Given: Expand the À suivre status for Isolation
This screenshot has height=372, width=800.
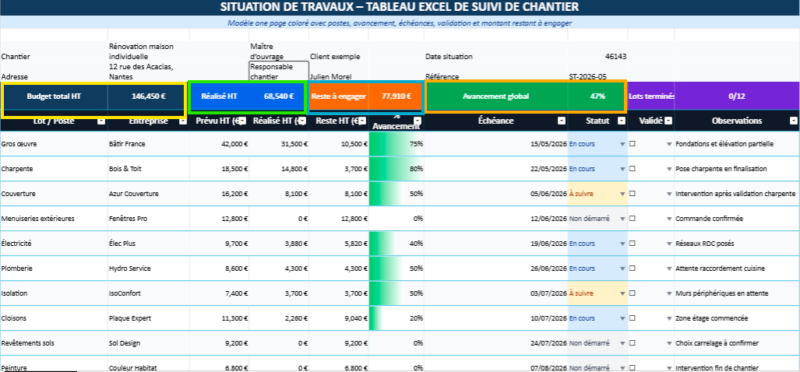Looking at the screenshot, I should click(x=622, y=293).
